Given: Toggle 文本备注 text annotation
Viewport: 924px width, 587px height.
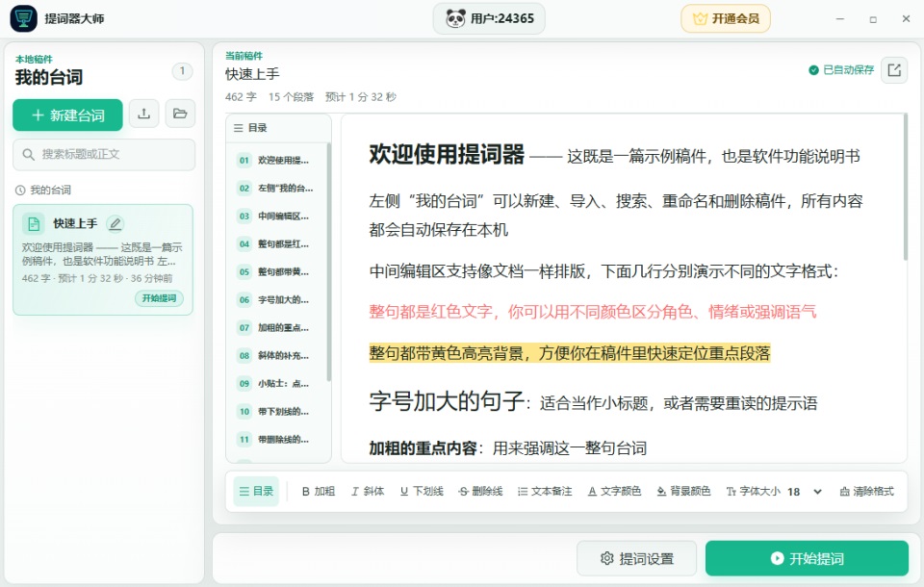Looking at the screenshot, I should point(545,492).
